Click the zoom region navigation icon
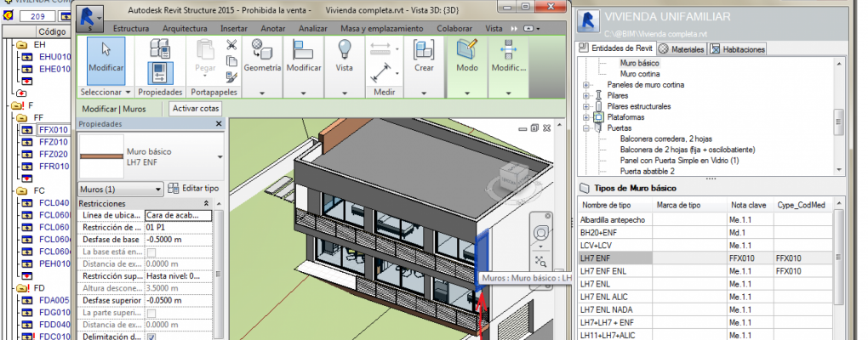 click(x=541, y=261)
